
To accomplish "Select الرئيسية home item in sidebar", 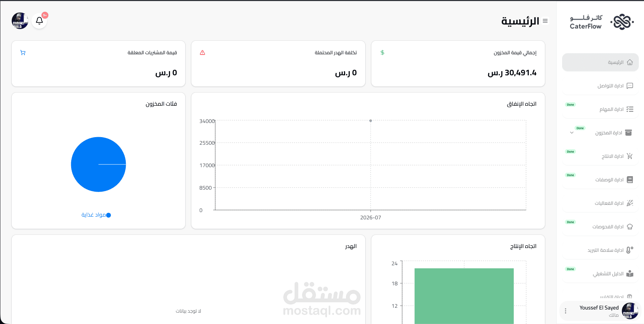I will 600,62.
